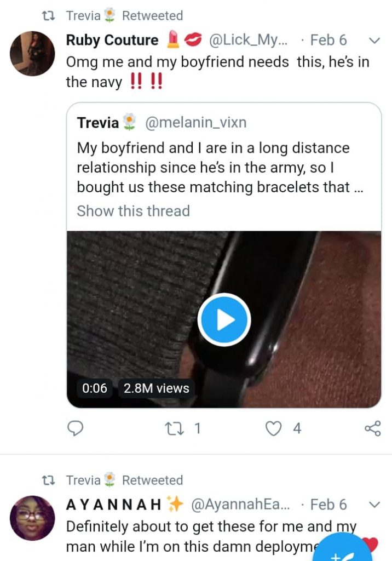
Task: Open Ruby Couture's tweet options chevron
Action: (x=374, y=41)
